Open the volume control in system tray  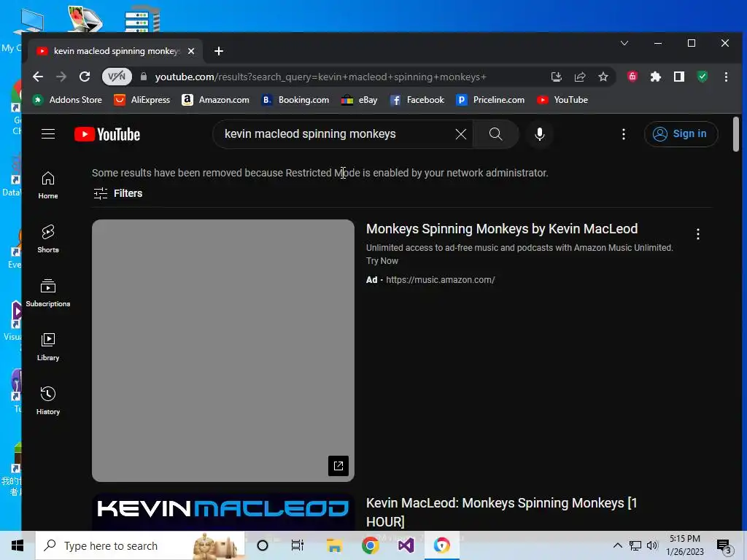tap(652, 545)
